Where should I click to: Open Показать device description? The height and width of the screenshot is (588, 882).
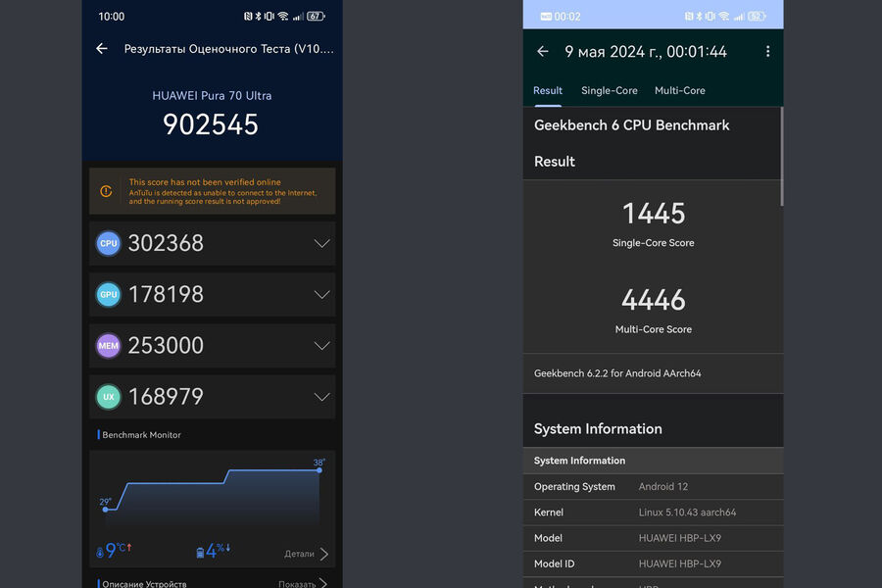click(303, 583)
